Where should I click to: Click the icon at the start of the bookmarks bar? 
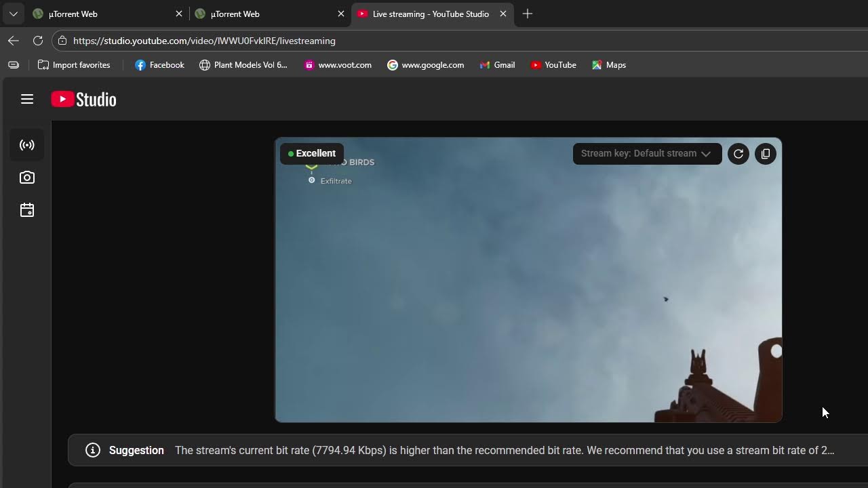(14, 65)
